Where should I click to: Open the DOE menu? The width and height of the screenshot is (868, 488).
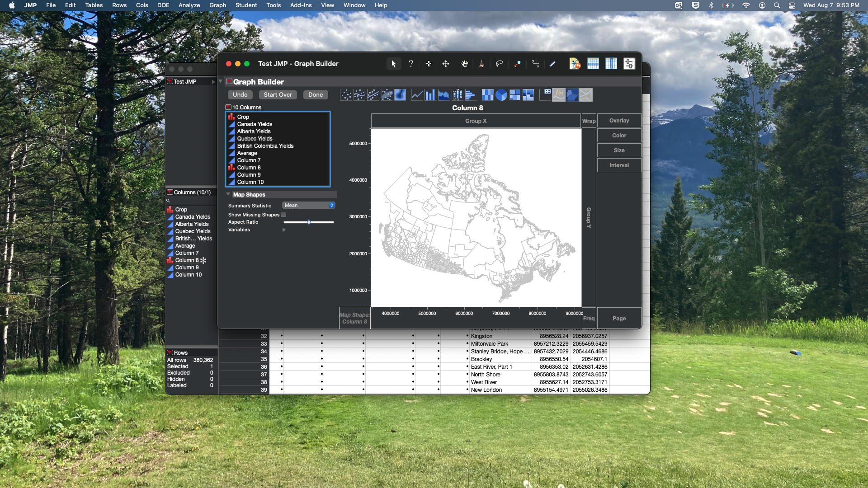(x=163, y=5)
